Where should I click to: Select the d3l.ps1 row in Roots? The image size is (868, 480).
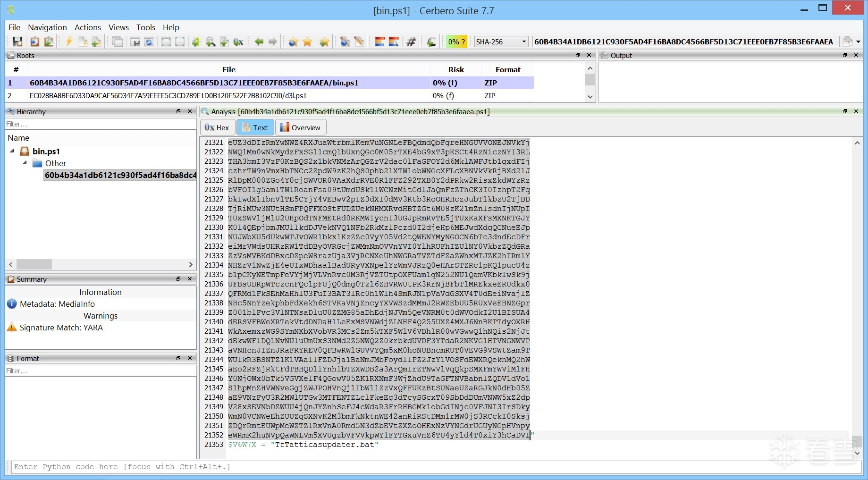(270, 96)
